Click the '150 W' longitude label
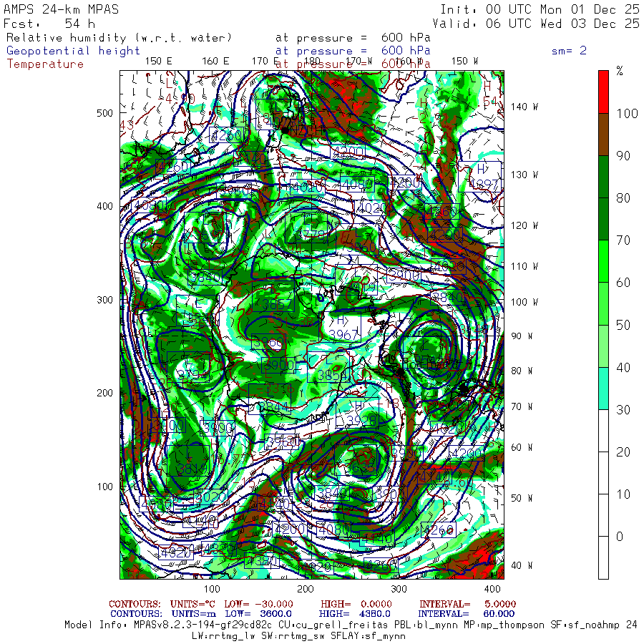The height and width of the screenshot is (644, 644). (464, 62)
